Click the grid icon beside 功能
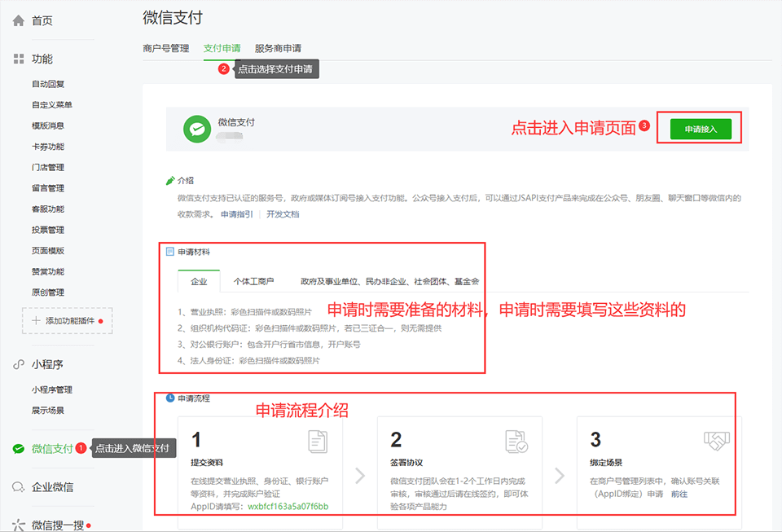This screenshot has height=532, width=782. [19, 59]
